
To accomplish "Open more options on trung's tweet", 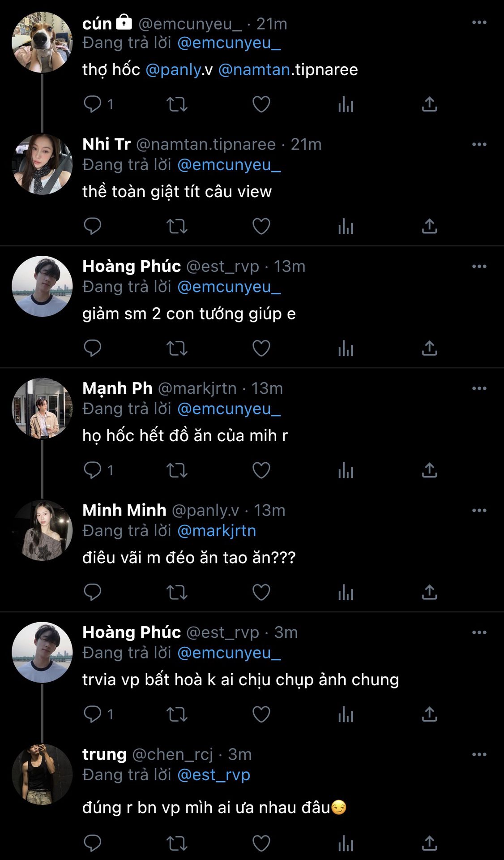I will 479,754.
